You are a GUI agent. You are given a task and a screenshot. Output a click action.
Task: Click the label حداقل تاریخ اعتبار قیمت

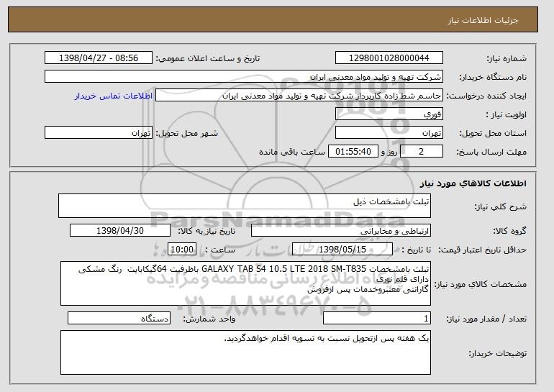[483, 250]
